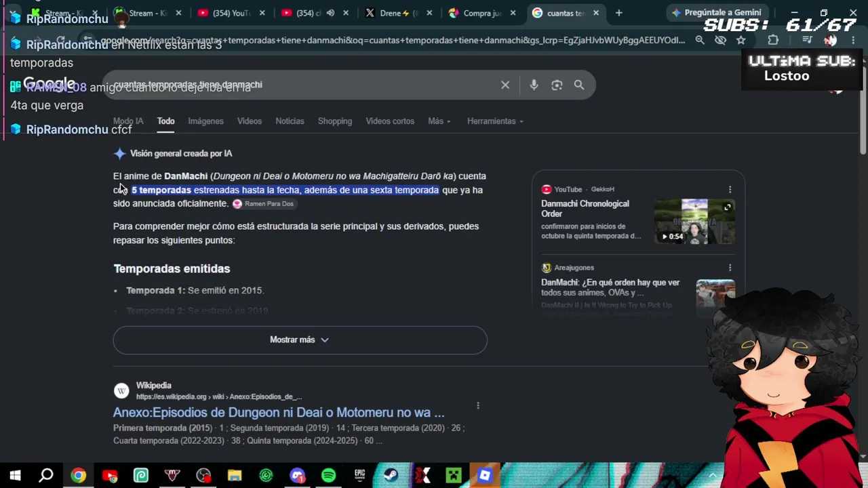
Task: Open a new browser tab
Action: coord(618,13)
